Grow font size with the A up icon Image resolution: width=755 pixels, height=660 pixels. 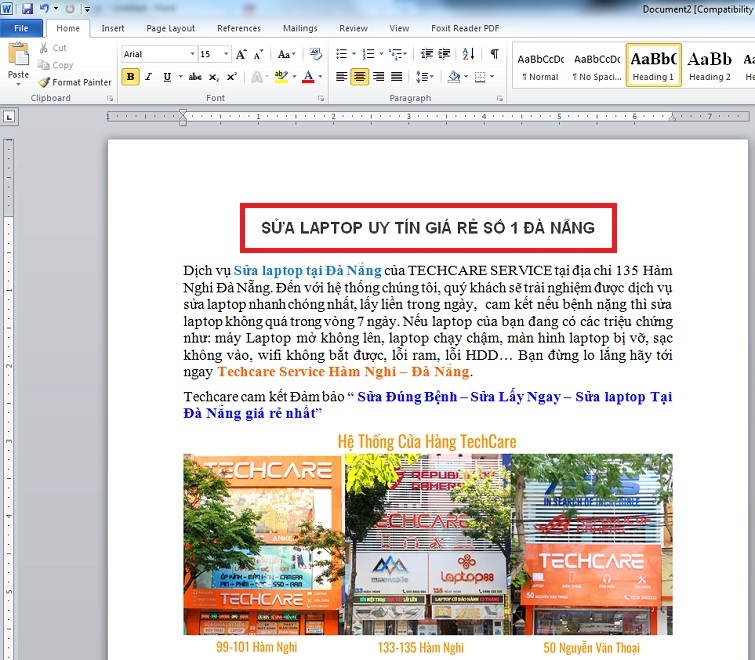tap(241, 54)
